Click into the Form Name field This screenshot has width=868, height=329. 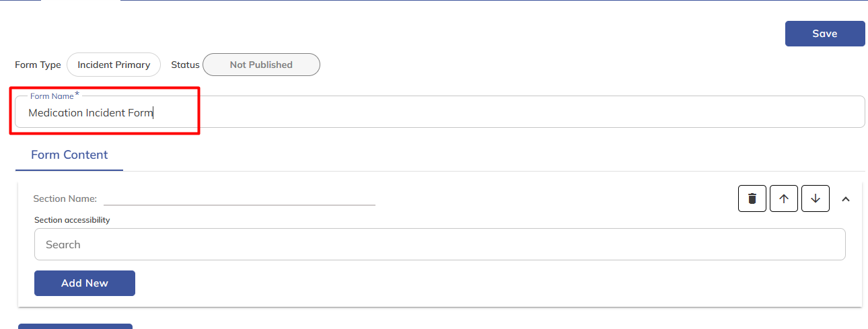[x=437, y=113]
